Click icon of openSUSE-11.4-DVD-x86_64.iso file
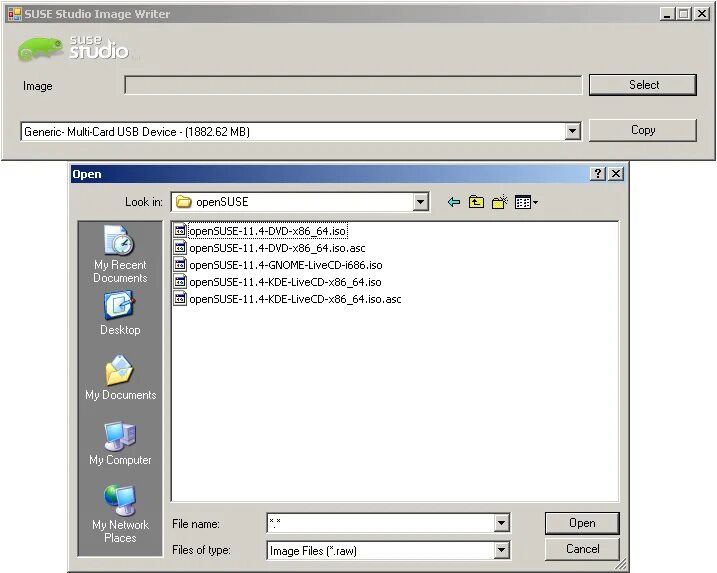 (180, 230)
